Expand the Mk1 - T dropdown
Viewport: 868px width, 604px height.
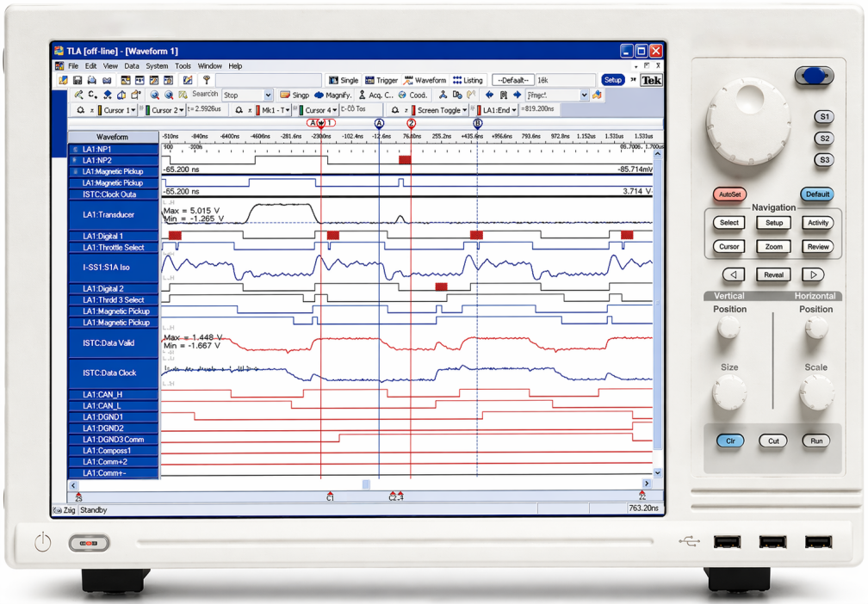pyautogui.click(x=288, y=110)
